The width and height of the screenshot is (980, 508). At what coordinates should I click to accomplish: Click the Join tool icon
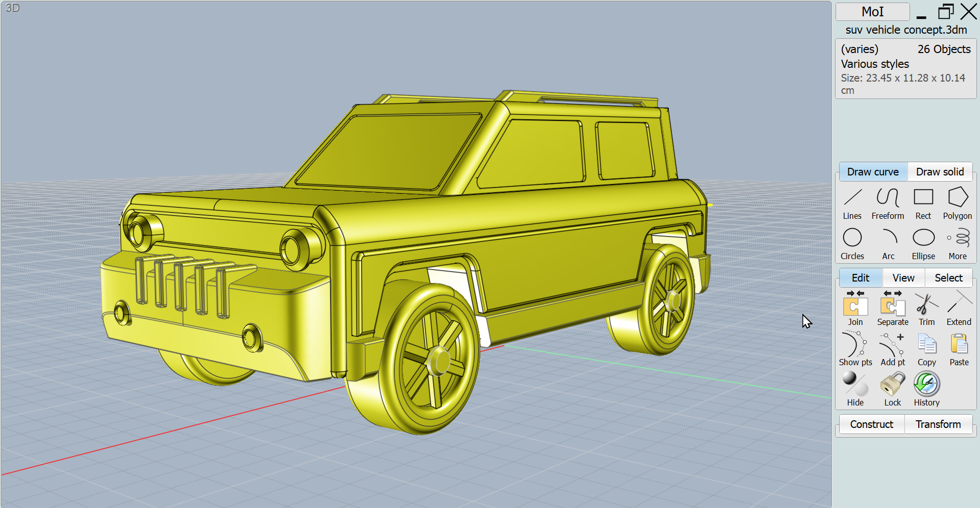pyautogui.click(x=855, y=308)
